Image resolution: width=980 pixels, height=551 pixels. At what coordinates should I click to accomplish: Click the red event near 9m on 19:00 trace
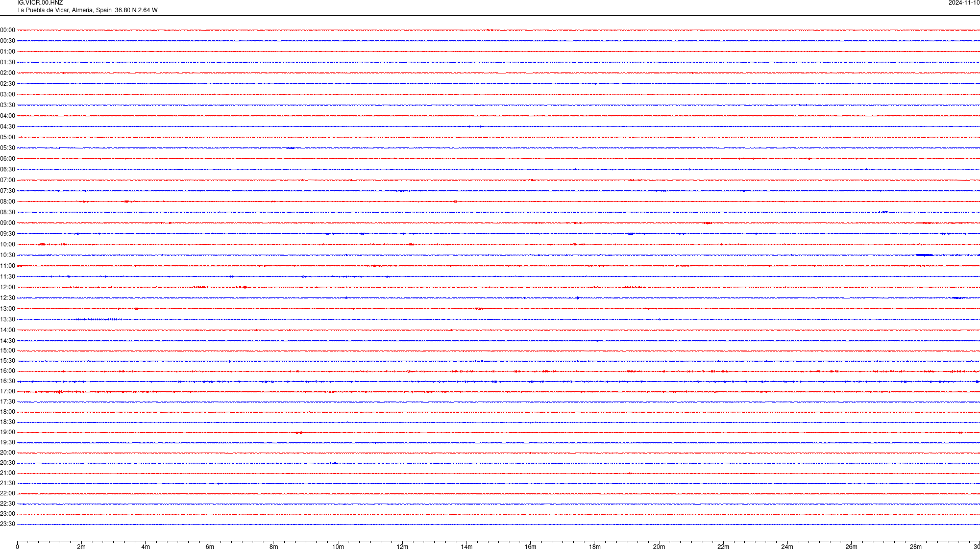[x=299, y=433]
